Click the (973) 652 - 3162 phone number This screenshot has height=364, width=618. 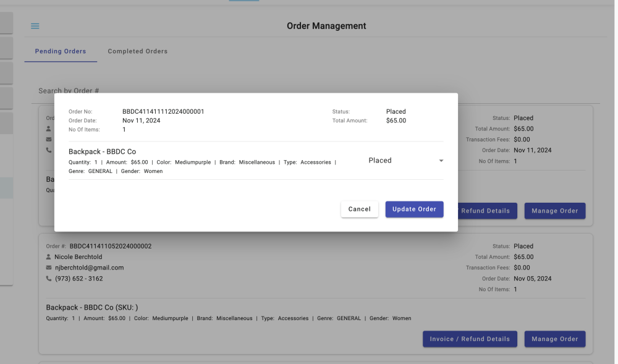78,279
